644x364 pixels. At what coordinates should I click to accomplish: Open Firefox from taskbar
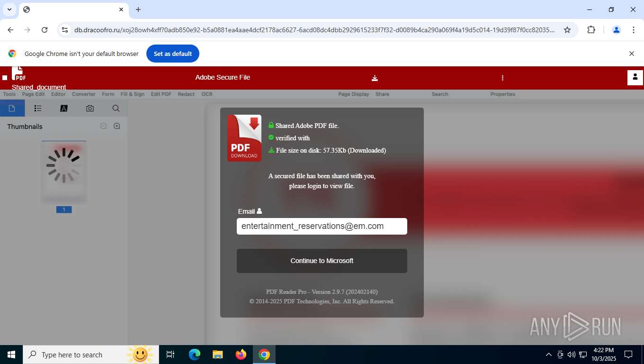pyautogui.click(x=241, y=355)
